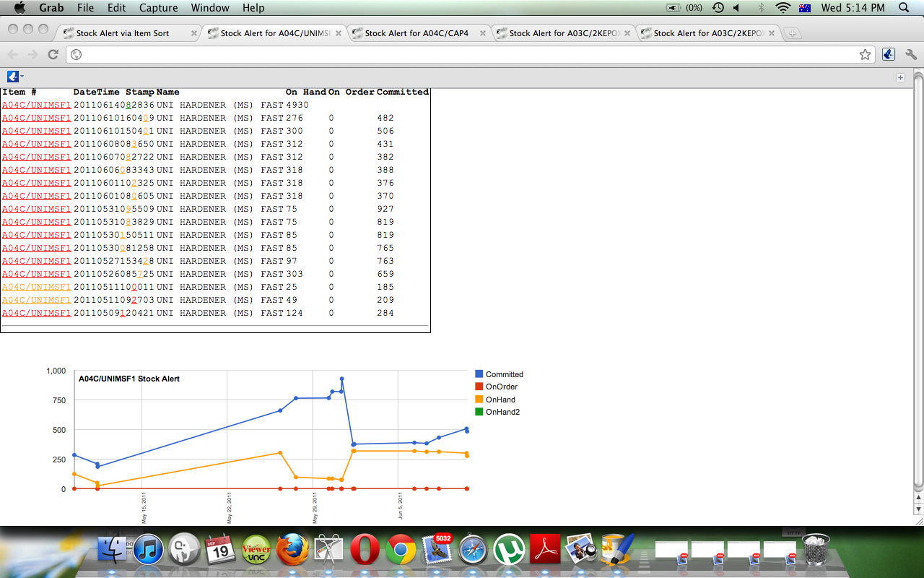Image resolution: width=924 pixels, height=578 pixels.
Task: Open Preview from the dock
Action: tap(581, 550)
